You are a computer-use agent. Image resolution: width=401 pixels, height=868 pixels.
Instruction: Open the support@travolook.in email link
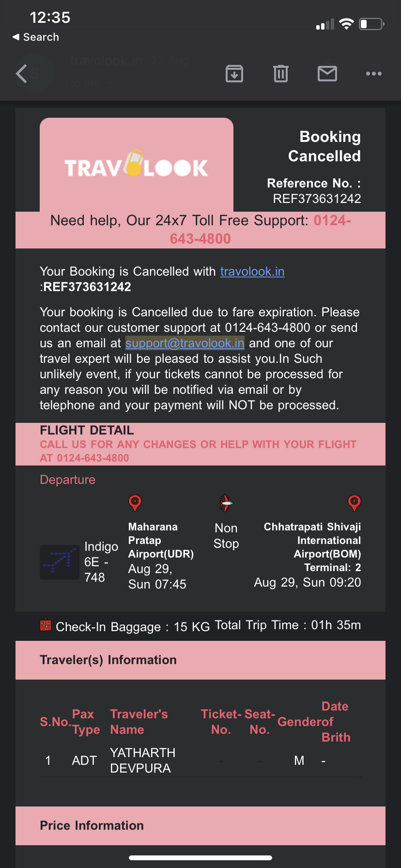[x=185, y=343]
